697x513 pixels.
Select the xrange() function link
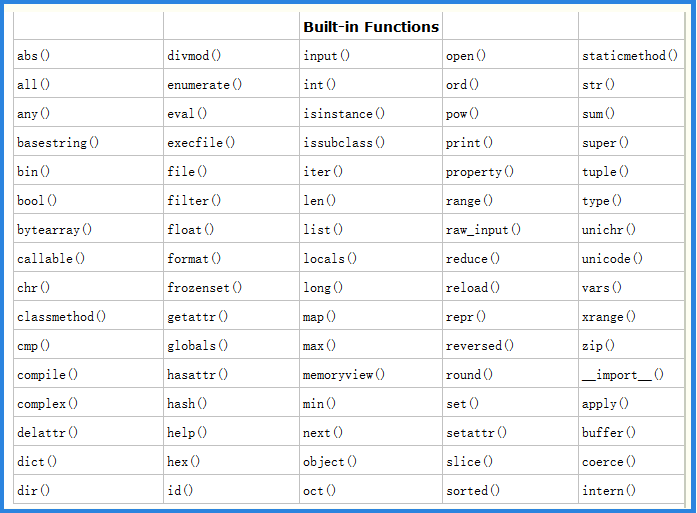pos(609,317)
